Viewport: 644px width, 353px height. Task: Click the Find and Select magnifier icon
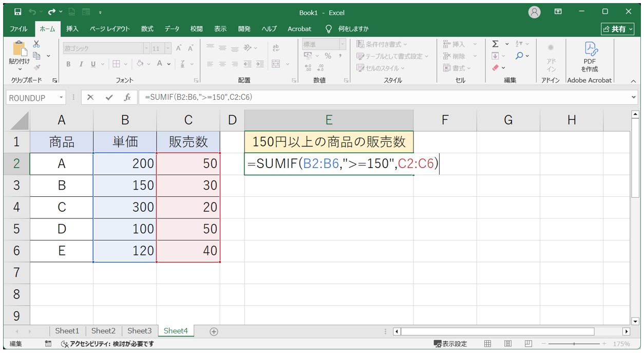click(x=519, y=55)
